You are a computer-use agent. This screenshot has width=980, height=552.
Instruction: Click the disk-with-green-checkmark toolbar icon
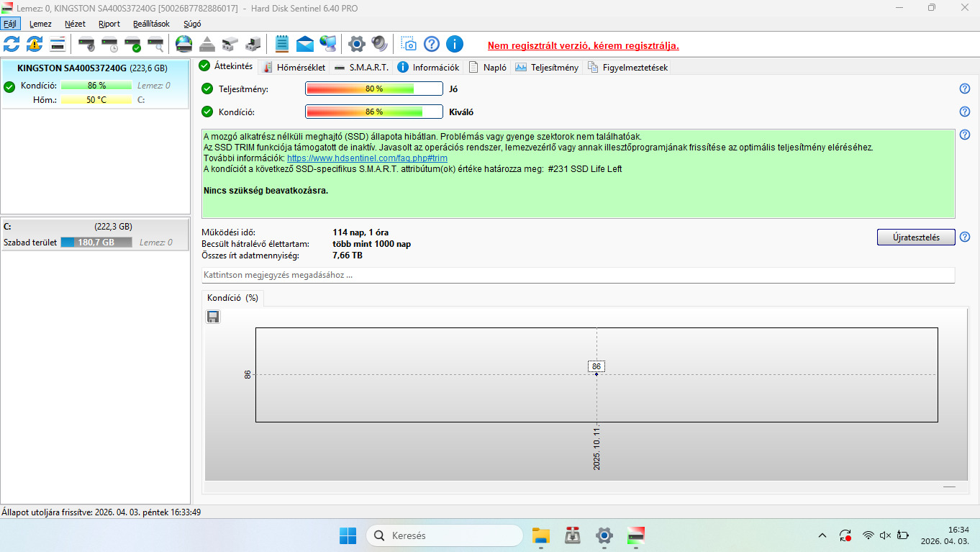coord(132,44)
